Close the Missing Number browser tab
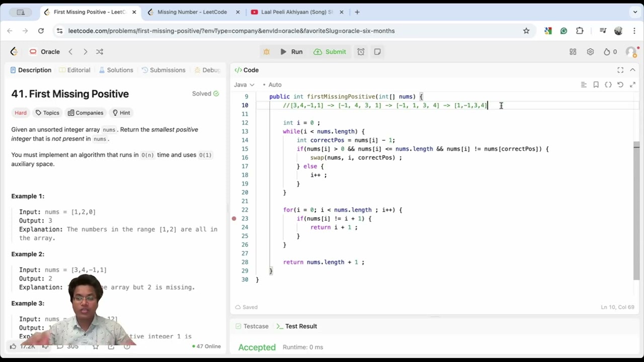Screen dimensions: 644x362 [x=237, y=12]
